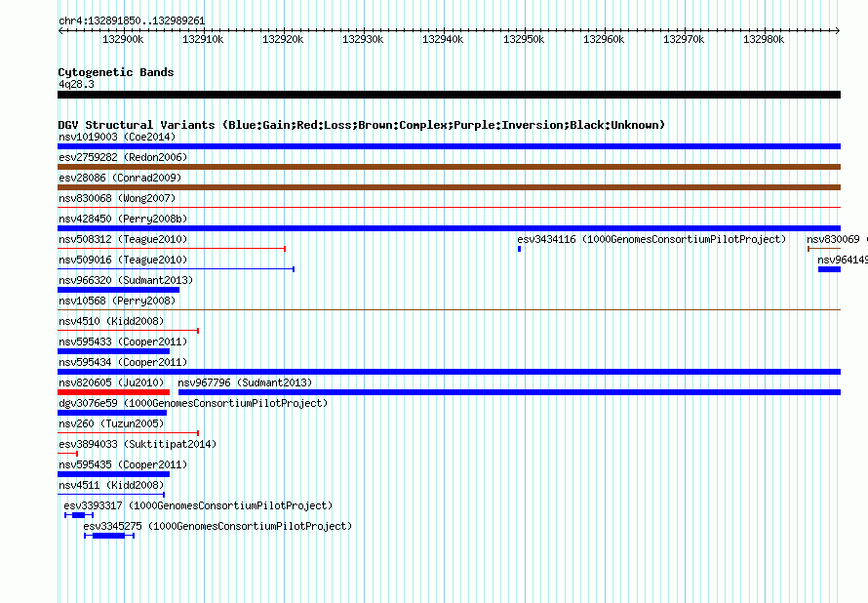The width and height of the screenshot is (868, 603).
Task: Click the chr4:132891850..132989261 region label
Action: coord(132,21)
